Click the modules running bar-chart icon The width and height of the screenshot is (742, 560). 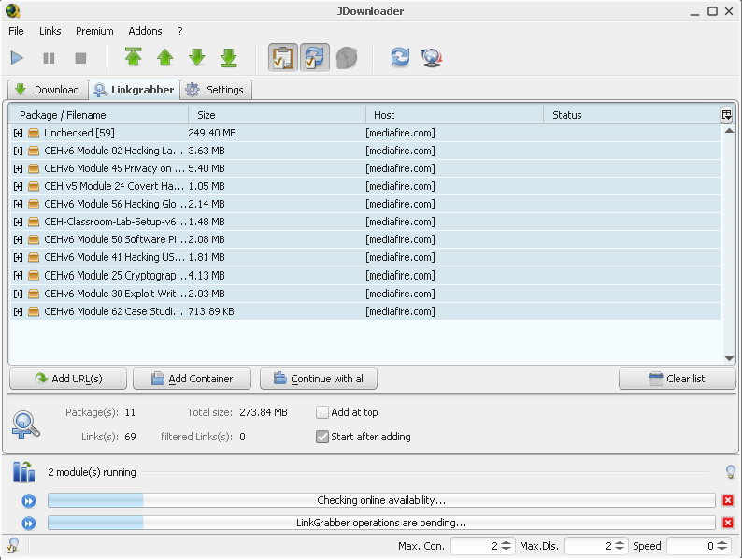23,472
